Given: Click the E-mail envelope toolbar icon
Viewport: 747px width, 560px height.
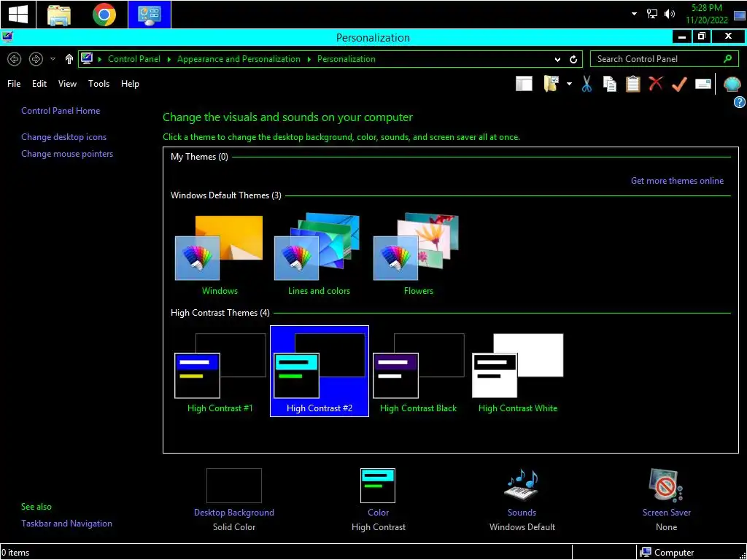Looking at the screenshot, I should coord(703,85).
